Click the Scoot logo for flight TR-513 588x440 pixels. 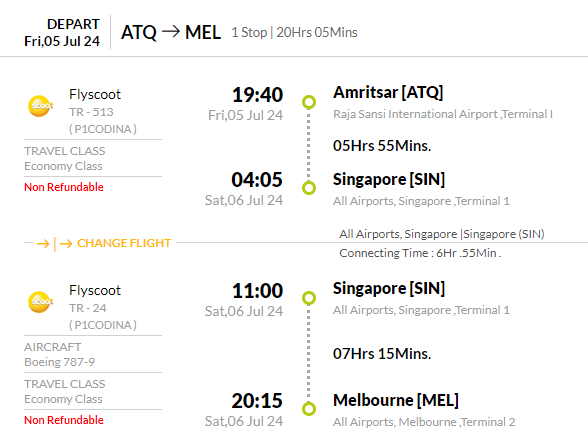[x=40, y=106]
